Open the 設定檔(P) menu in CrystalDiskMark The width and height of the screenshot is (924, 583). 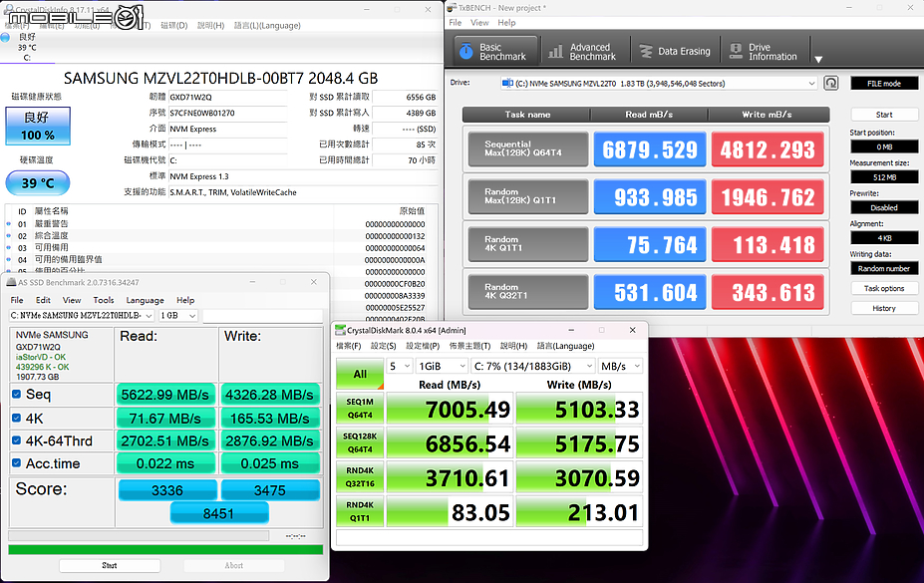(x=423, y=346)
